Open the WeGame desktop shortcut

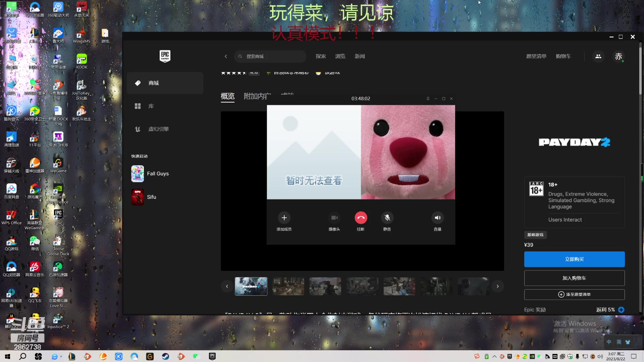click(x=58, y=165)
